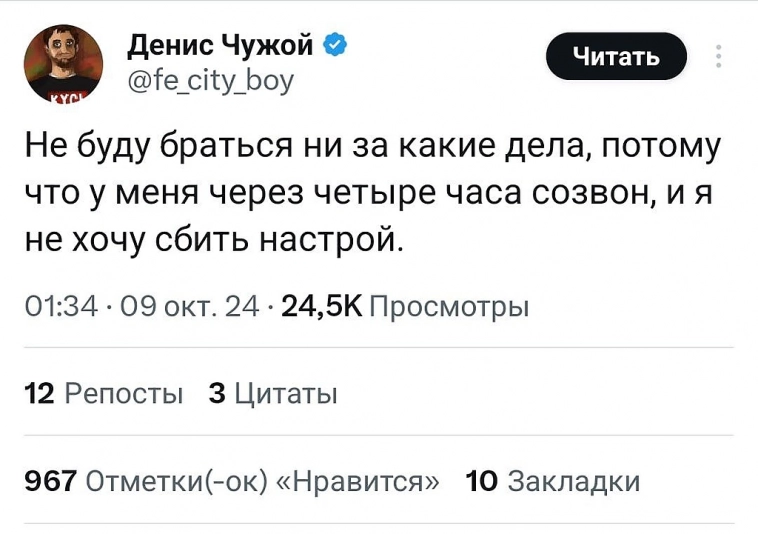The image size is (758, 534).
Task: Open the three-dot more options menu
Action: pyautogui.click(x=719, y=57)
